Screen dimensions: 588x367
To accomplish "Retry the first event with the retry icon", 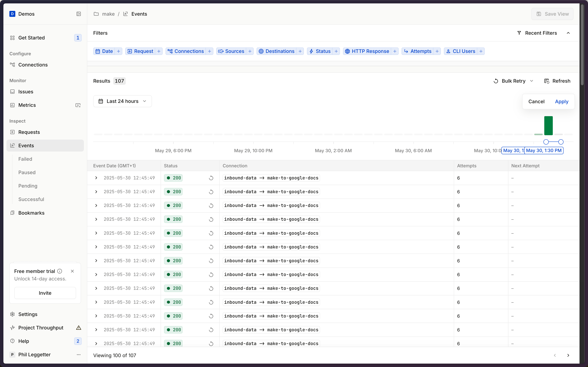I will point(211,178).
